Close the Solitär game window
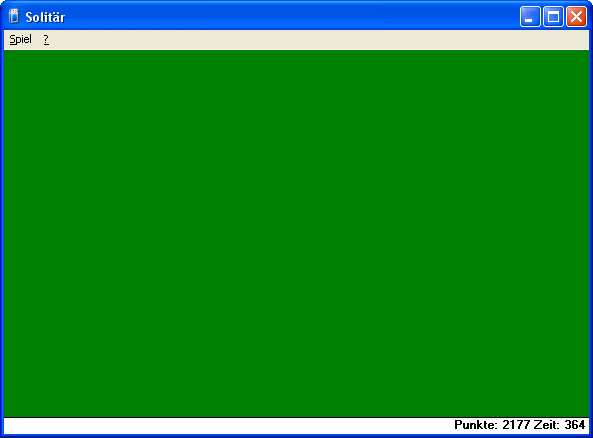 click(x=576, y=17)
